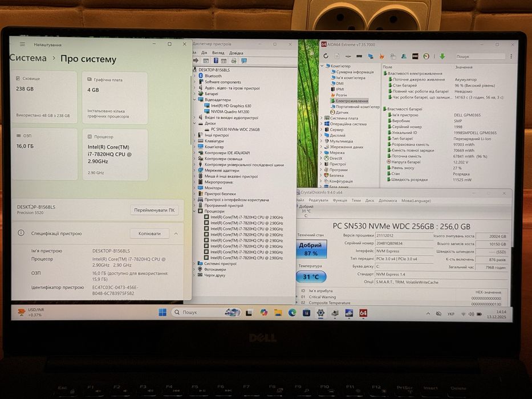
Task: Click the Копіювати button in device specs
Action: pos(149,234)
